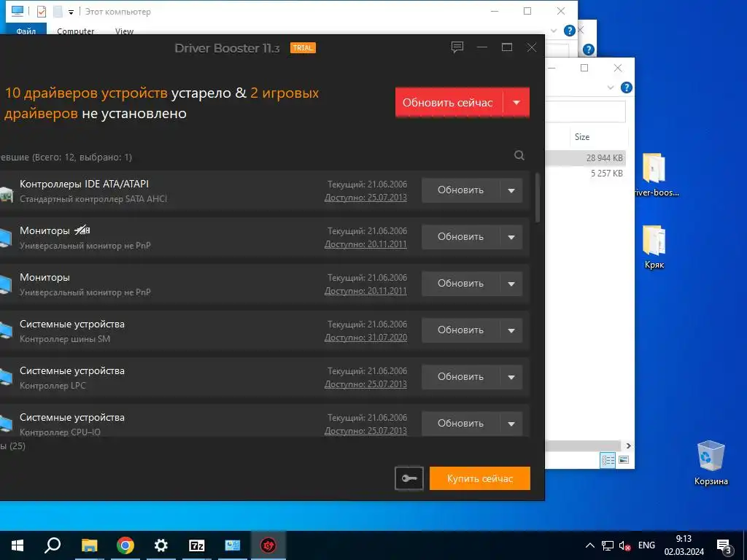Open available date link for Контроллер LPC
This screenshot has height=560, width=747.
click(x=365, y=384)
